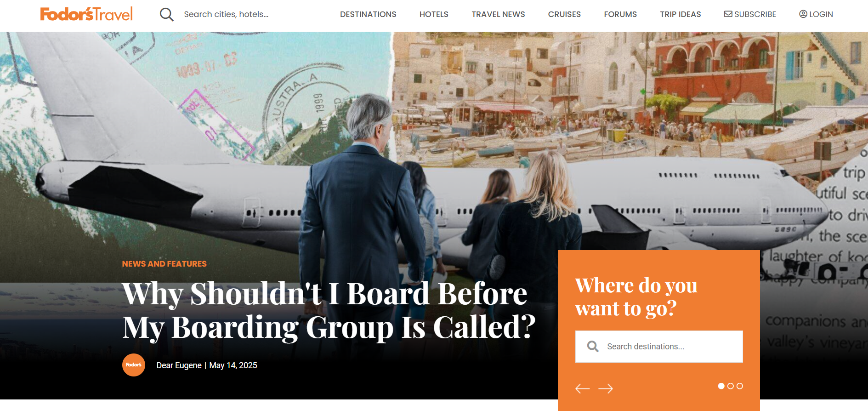Open the Trip Ideas menu
Viewport: 868px width, 416px height.
(x=681, y=14)
